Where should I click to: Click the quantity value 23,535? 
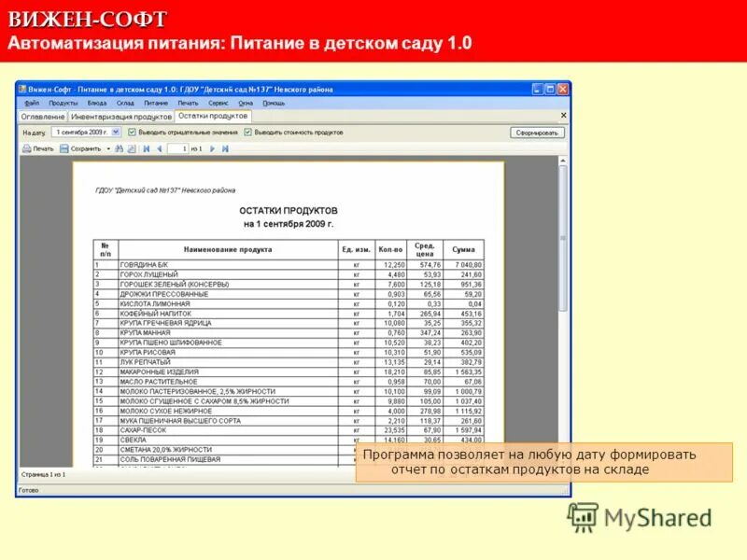coord(394,430)
